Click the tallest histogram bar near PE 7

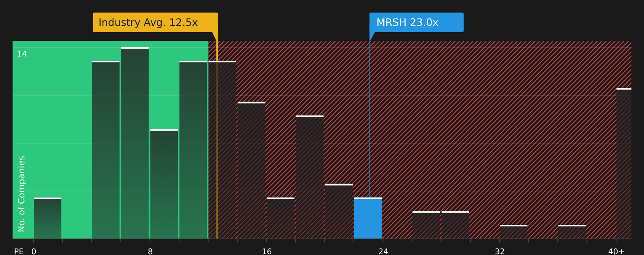point(135,143)
